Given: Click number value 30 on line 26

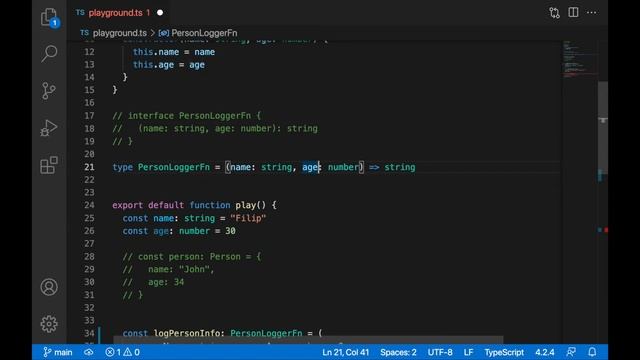Looking at the screenshot, I should [x=230, y=231].
